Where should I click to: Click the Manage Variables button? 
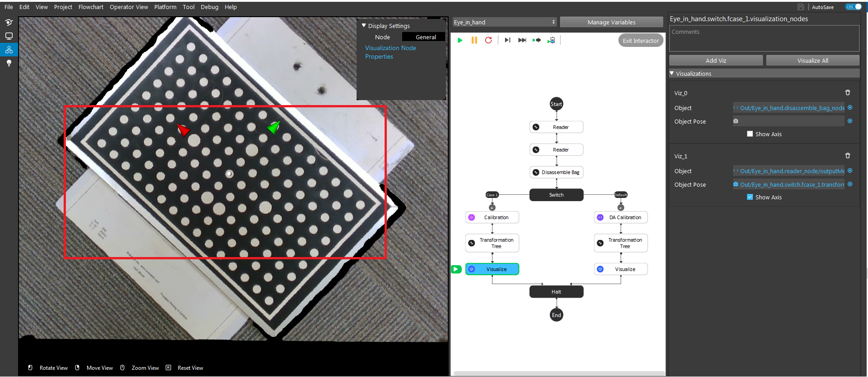click(611, 22)
